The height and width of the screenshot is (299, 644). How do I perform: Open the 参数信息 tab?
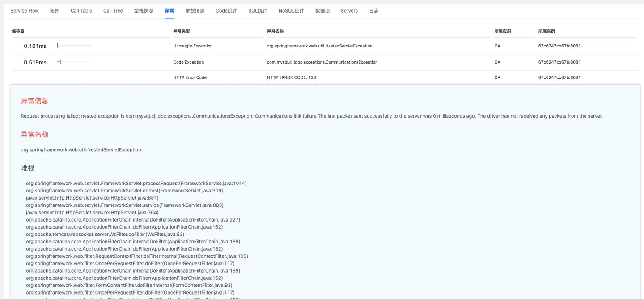(x=195, y=11)
